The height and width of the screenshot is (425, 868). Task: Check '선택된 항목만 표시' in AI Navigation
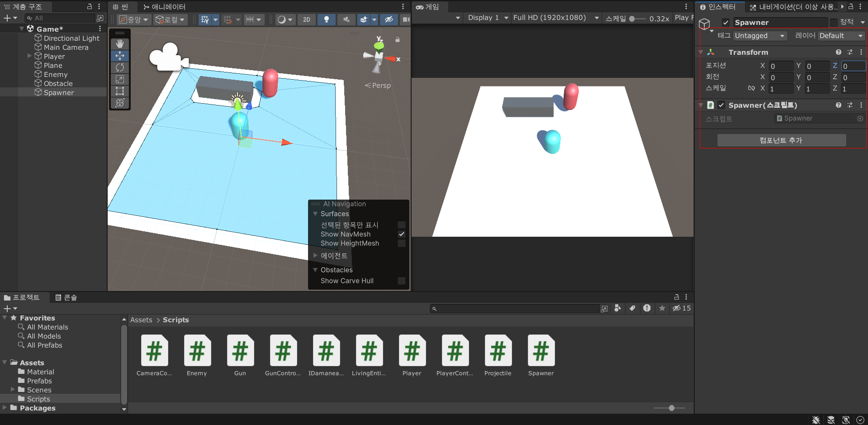[x=401, y=225]
